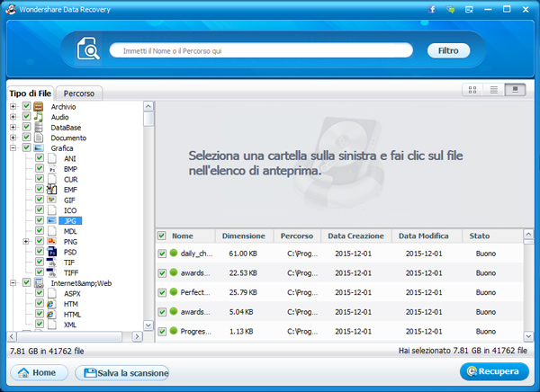Click the DataBase category icon
This screenshot has height=392, width=540.
click(39, 127)
